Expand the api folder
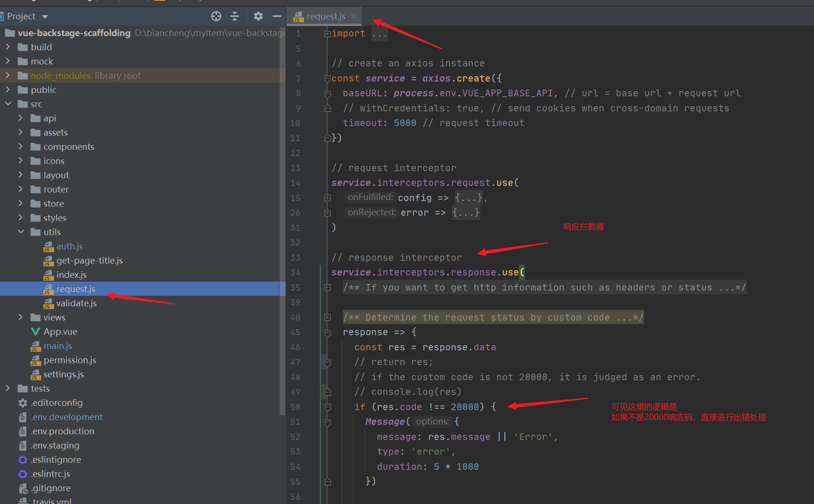The height and width of the screenshot is (504, 814). point(20,118)
